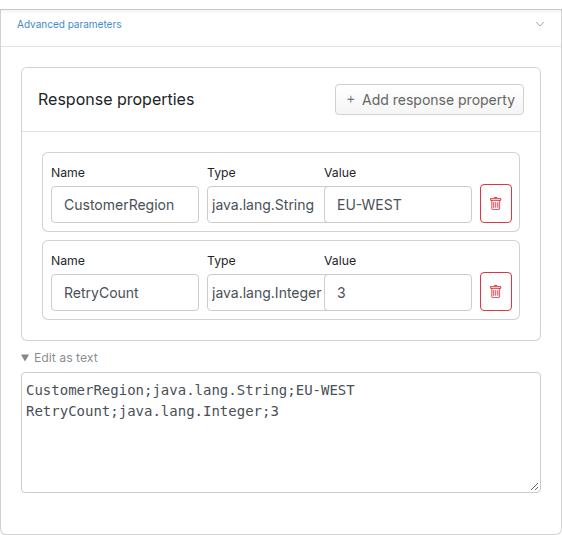Image resolution: width=562 pixels, height=535 pixels.
Task: Click the Value label above EU-WEST
Action: 340,173
